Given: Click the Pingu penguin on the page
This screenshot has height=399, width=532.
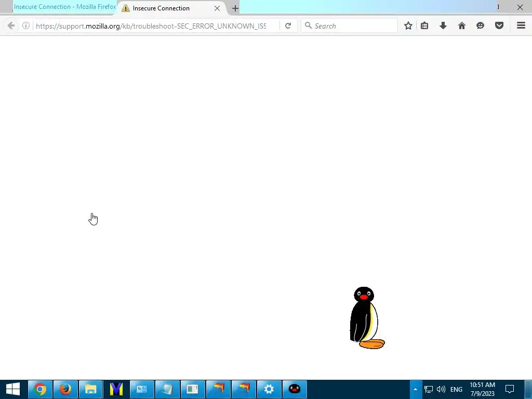Looking at the screenshot, I should coord(367,318).
